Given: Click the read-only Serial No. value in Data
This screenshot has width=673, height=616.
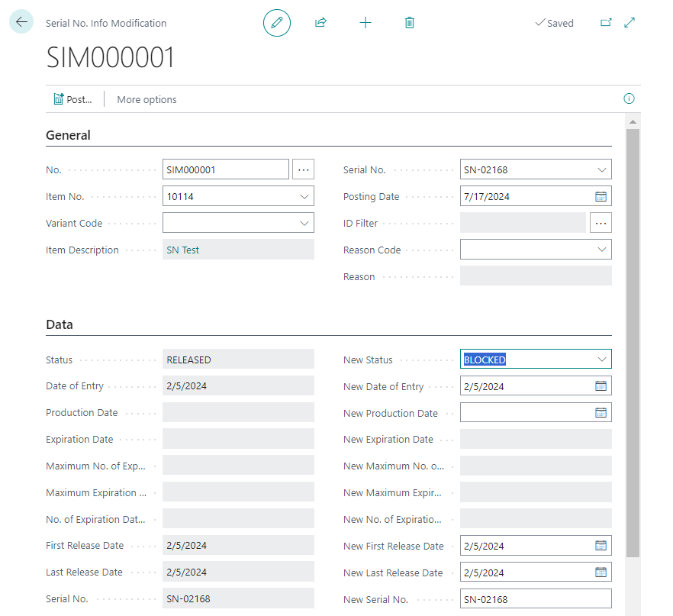Looking at the screenshot, I should pos(188,599).
